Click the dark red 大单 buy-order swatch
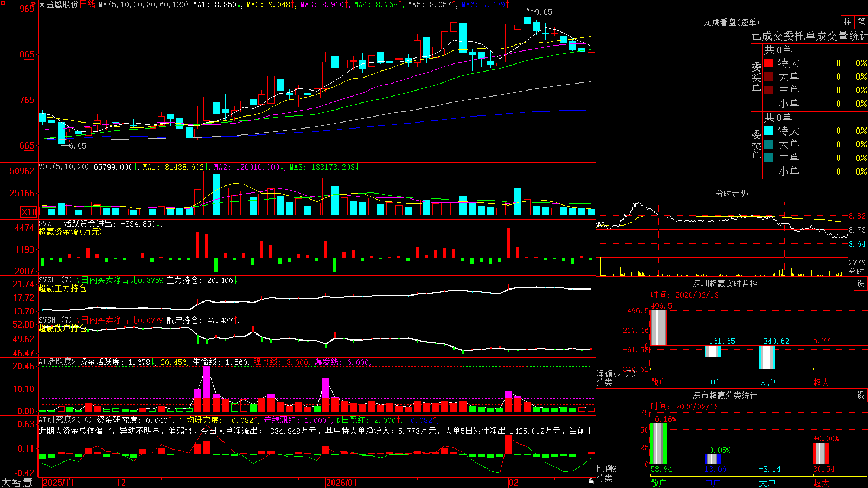Image resolution: width=868 pixels, height=488 pixels. click(x=768, y=76)
